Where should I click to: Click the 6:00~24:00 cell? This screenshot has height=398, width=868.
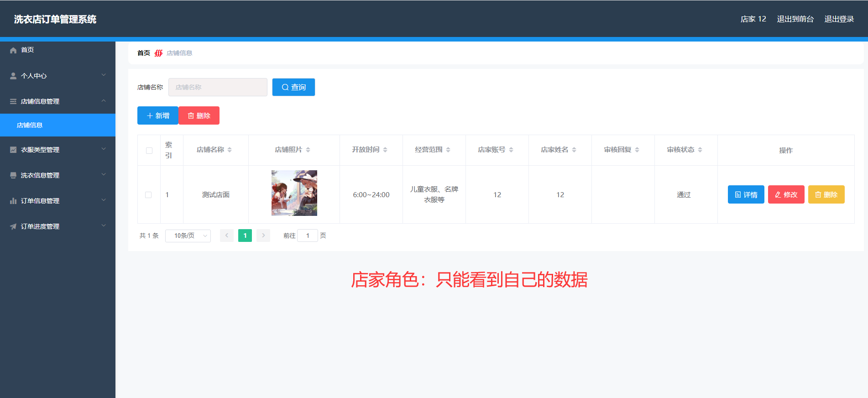click(x=371, y=195)
